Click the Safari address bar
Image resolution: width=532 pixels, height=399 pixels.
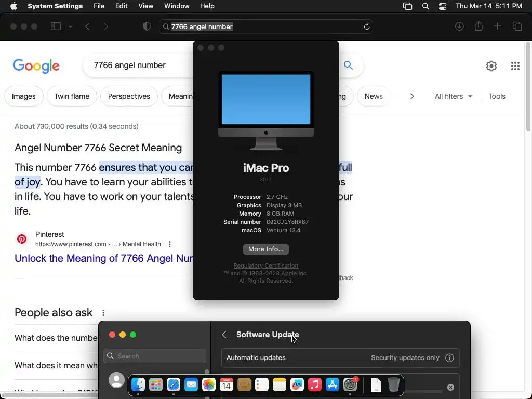[x=265, y=26]
